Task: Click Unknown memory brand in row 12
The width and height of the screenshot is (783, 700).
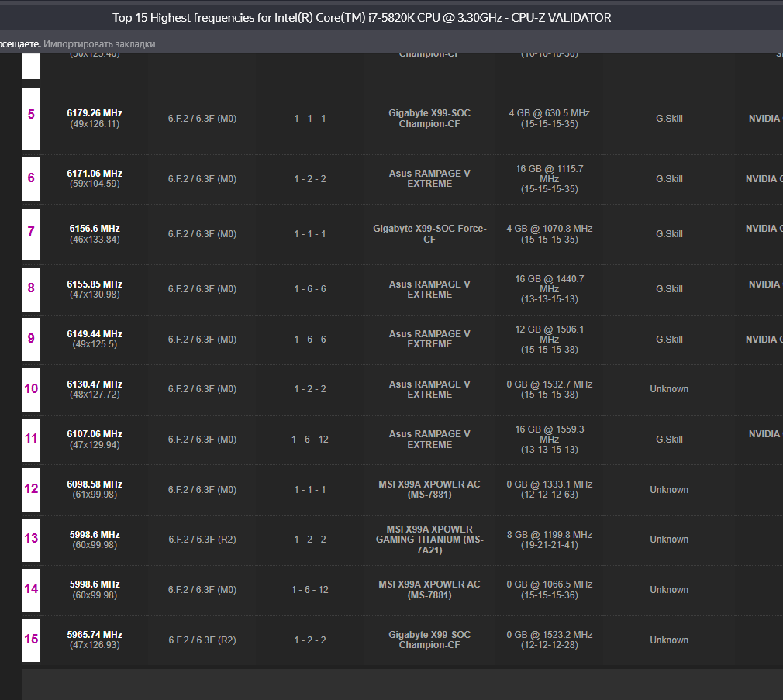Action: (669, 490)
